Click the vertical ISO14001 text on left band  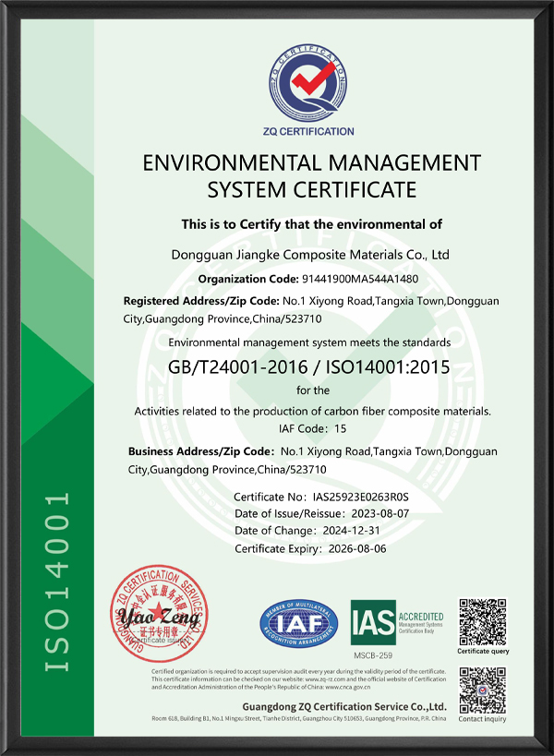pyautogui.click(x=57, y=582)
